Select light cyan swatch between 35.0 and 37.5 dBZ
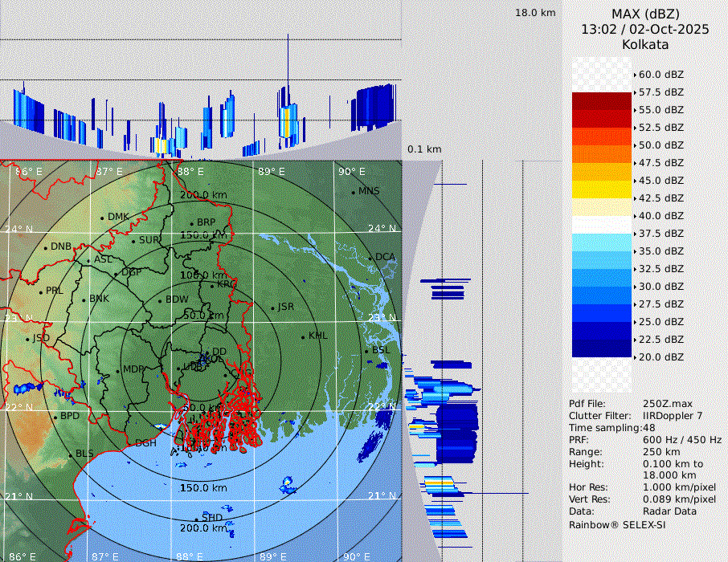The height and width of the screenshot is (562, 728). tap(602, 242)
